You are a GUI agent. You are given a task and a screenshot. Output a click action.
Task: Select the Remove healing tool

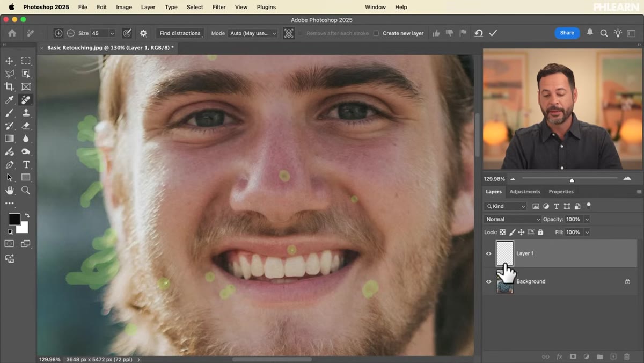pyautogui.click(x=26, y=100)
